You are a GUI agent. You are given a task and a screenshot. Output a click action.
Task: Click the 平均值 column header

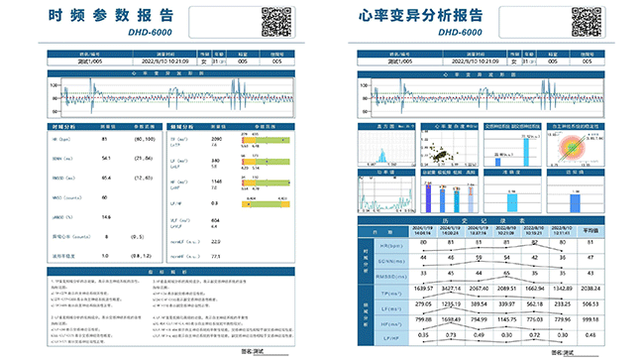click(590, 231)
